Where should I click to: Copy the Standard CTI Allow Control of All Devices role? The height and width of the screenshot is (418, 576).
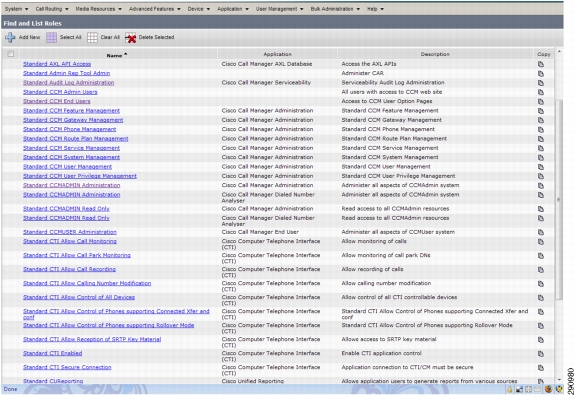(x=541, y=298)
